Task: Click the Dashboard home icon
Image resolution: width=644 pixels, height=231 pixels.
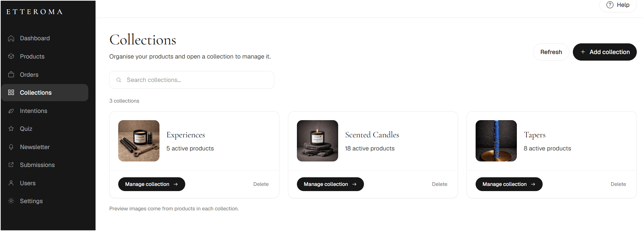Action: (x=11, y=38)
